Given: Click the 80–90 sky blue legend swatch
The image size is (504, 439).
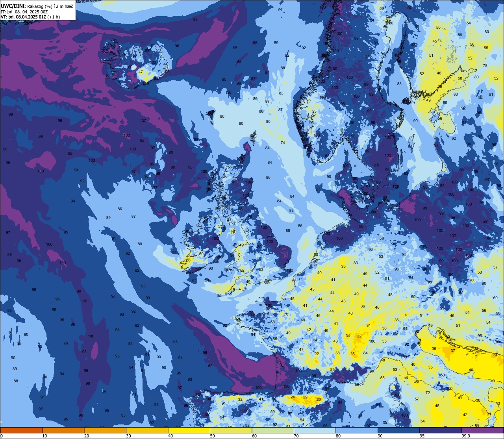Looking at the screenshot, I should tap(357, 430).
